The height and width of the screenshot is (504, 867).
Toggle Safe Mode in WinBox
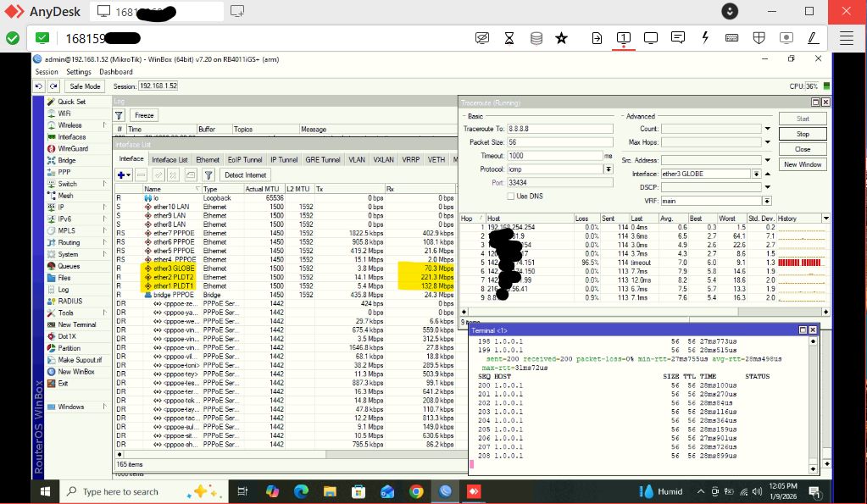(85, 86)
